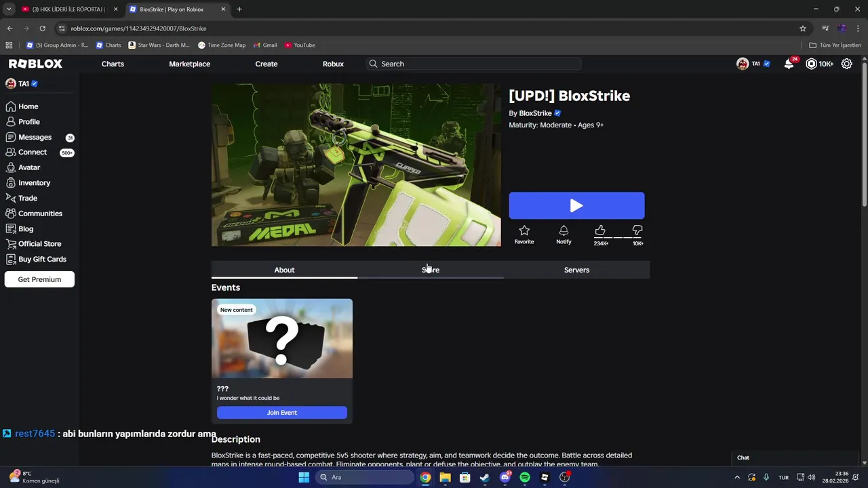Open the settings gear in Roblox header

coord(847,64)
